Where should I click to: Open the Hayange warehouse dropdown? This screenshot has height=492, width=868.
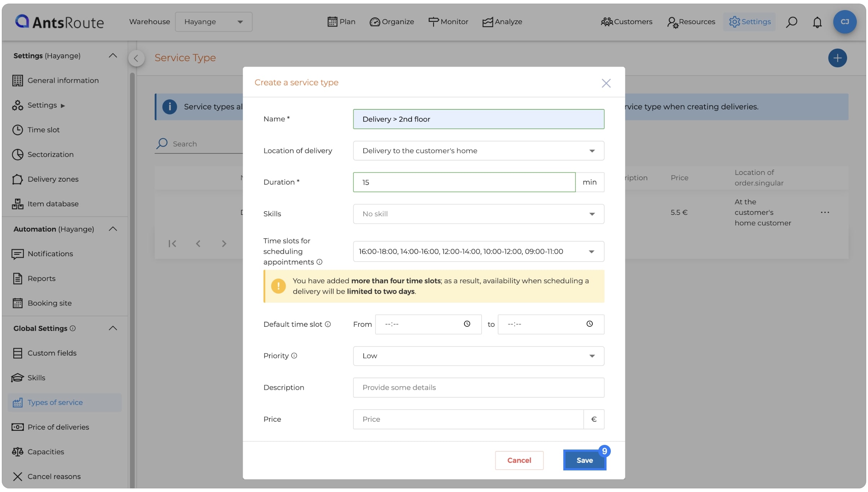coord(214,22)
